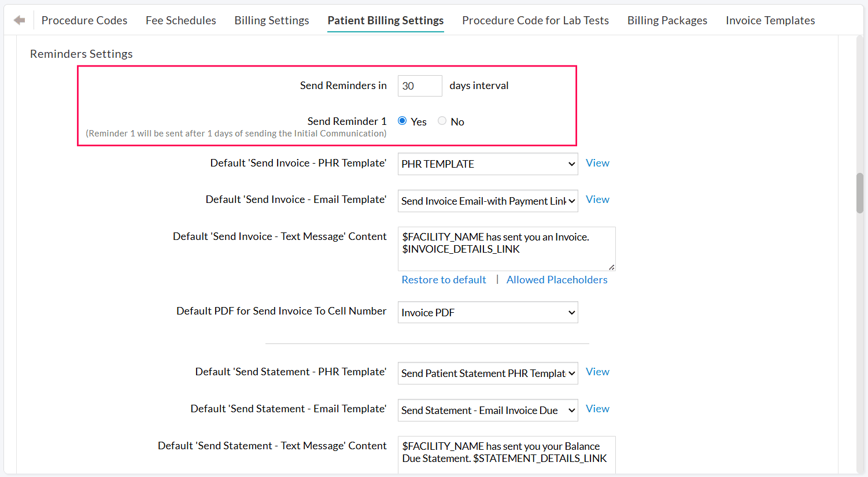
Task: Click the textarea resize grip on invoice message
Action: pyautogui.click(x=612, y=267)
